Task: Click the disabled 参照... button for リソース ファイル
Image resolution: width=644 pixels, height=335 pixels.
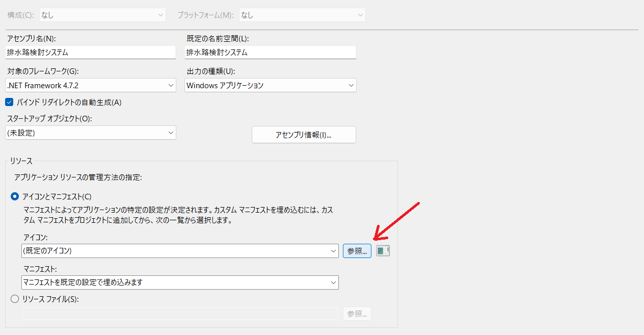Action: click(357, 314)
